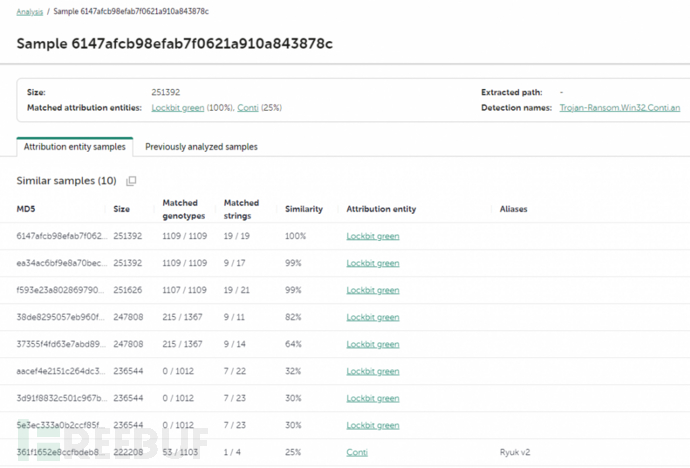The width and height of the screenshot is (690, 468).
Task: Click similarity value 82%
Action: click(293, 317)
